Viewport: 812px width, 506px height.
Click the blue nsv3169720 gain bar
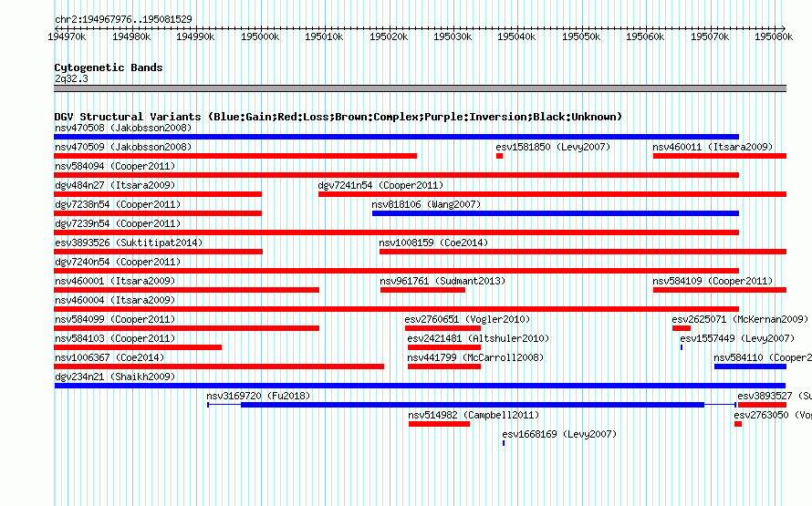tap(473, 405)
